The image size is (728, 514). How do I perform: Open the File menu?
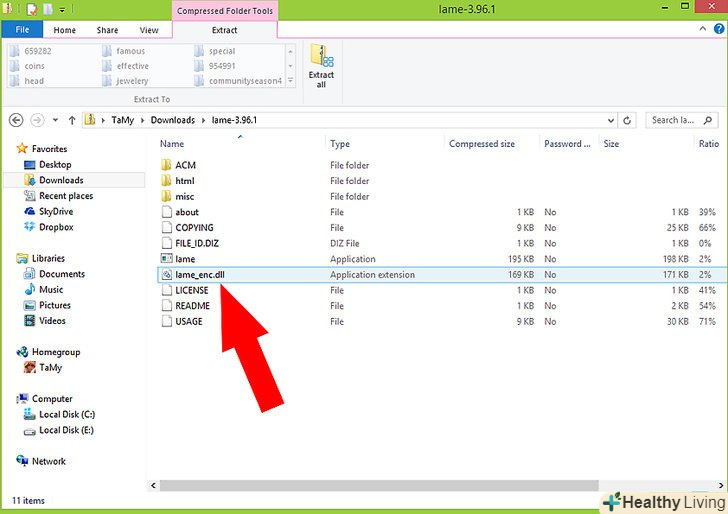coord(22,29)
